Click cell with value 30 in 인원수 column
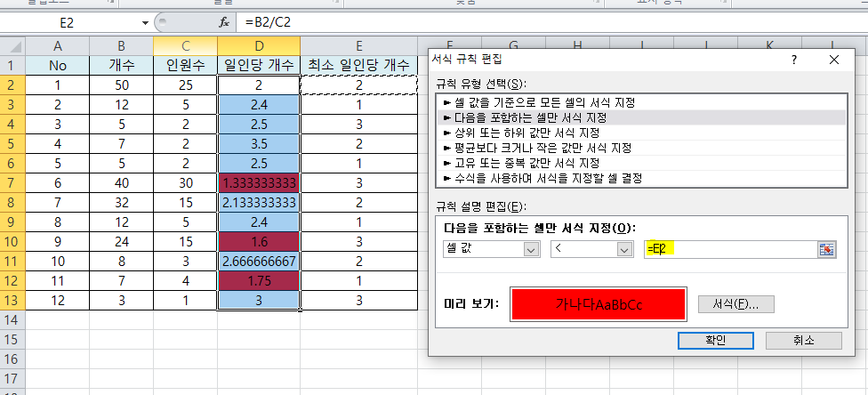 pyautogui.click(x=186, y=182)
